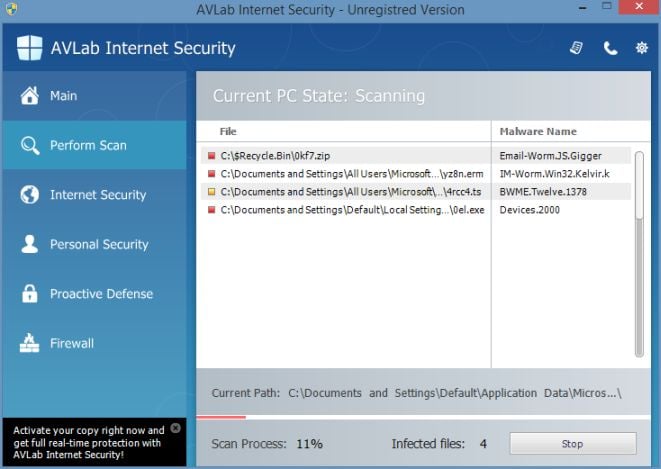This screenshot has width=661, height=469.
Task: Click the AVLab shield logo
Action: click(x=29, y=48)
